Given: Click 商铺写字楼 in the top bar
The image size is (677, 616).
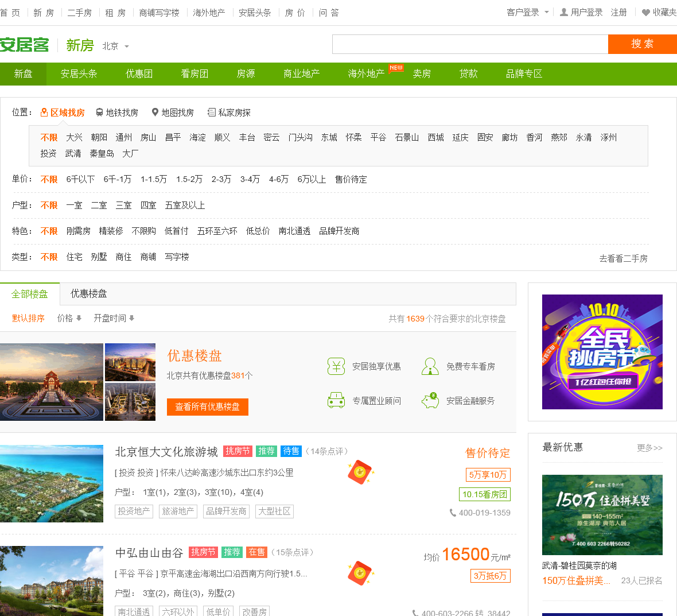Looking at the screenshot, I should 159,13.
